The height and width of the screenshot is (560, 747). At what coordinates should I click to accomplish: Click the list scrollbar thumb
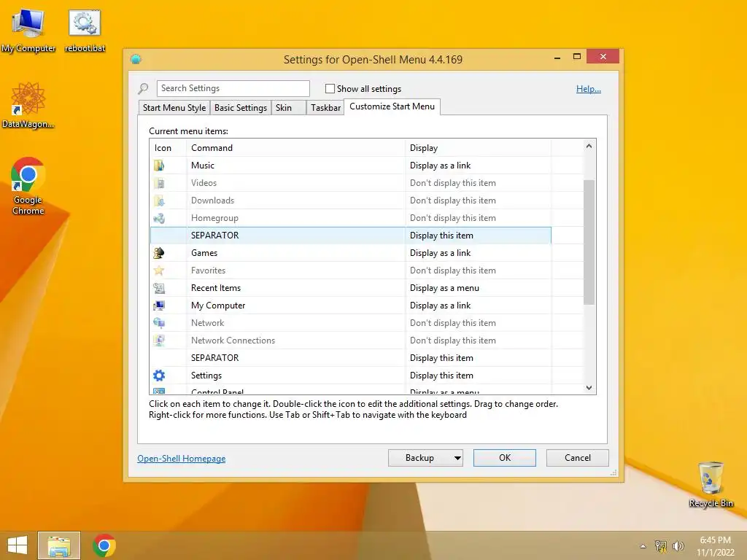[x=589, y=242]
